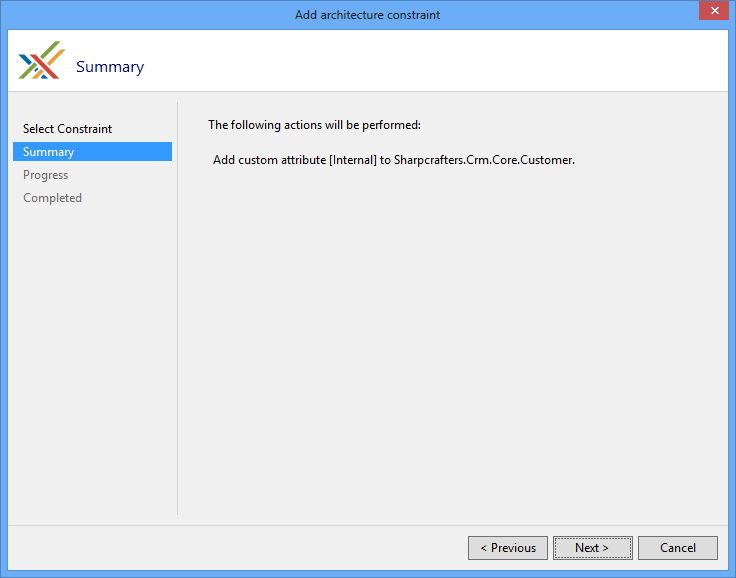Close the Add architecture constraint dialog
This screenshot has height=578, width=736.
point(712,12)
